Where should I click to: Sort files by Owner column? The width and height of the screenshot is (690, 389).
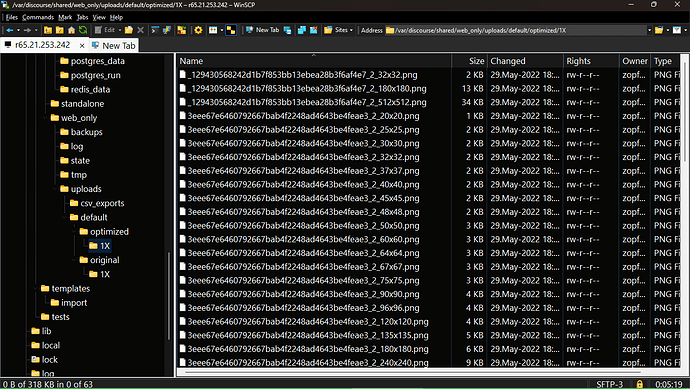pos(634,61)
